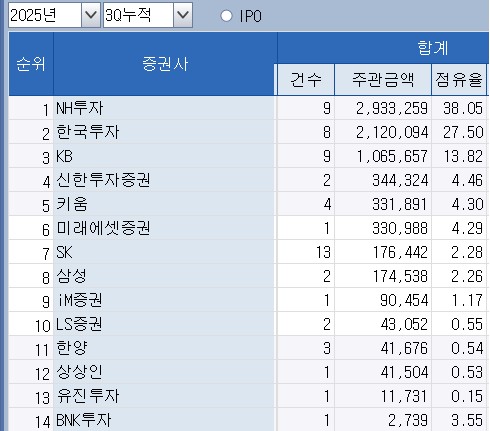This screenshot has width=490, height=431.
Task: Click the amount 41,676 cell
Action: (383, 348)
